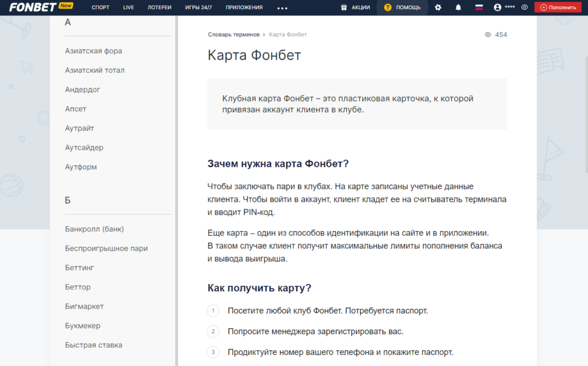Open the Банкролл (банк) term
This screenshot has height=366, width=588.
point(95,229)
